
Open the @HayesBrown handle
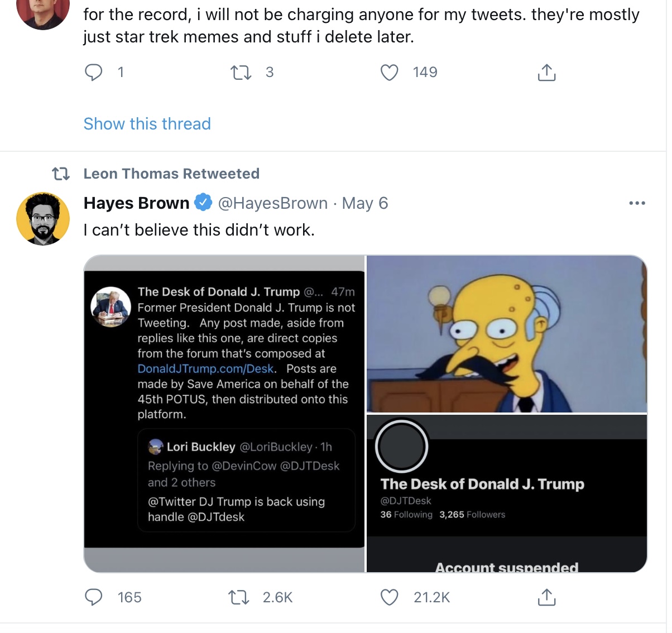click(273, 203)
